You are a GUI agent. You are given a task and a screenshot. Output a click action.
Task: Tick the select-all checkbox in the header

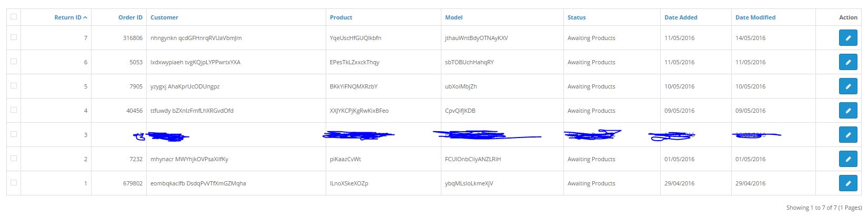(x=14, y=16)
